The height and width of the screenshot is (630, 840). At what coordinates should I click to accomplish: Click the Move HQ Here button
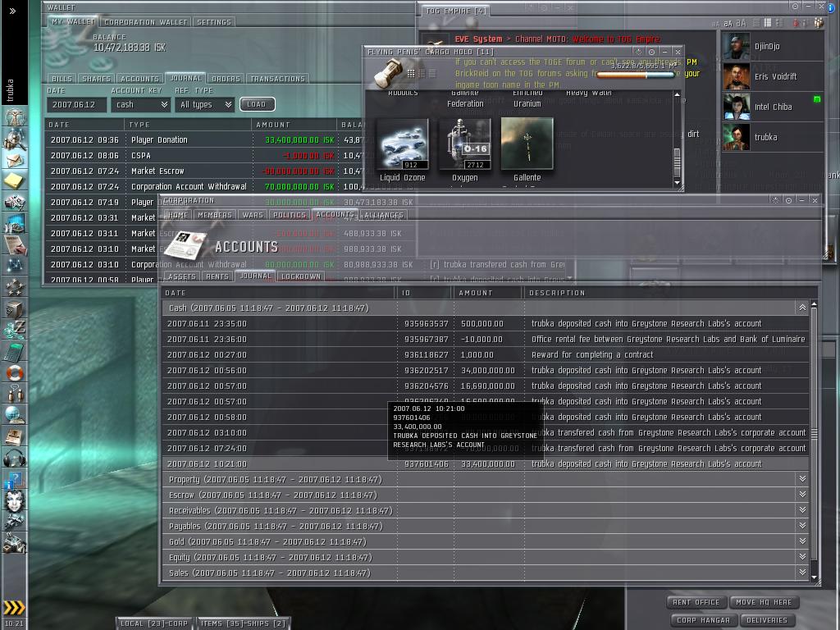point(764,602)
